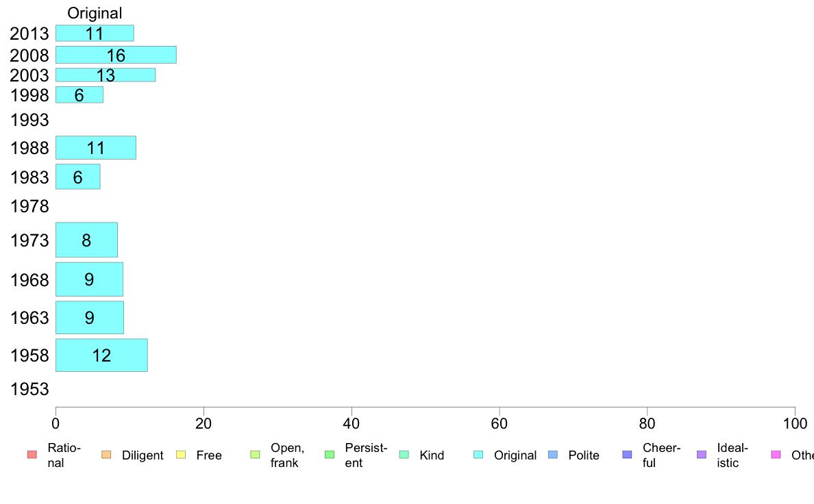Click the 1983 bar showing 6
Image resolution: width=814 pixels, height=504 pixels.
[x=78, y=177]
